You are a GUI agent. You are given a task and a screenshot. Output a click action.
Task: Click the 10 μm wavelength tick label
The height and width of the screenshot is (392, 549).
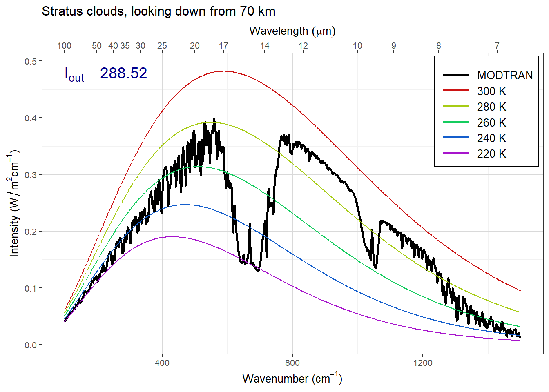tap(357, 46)
